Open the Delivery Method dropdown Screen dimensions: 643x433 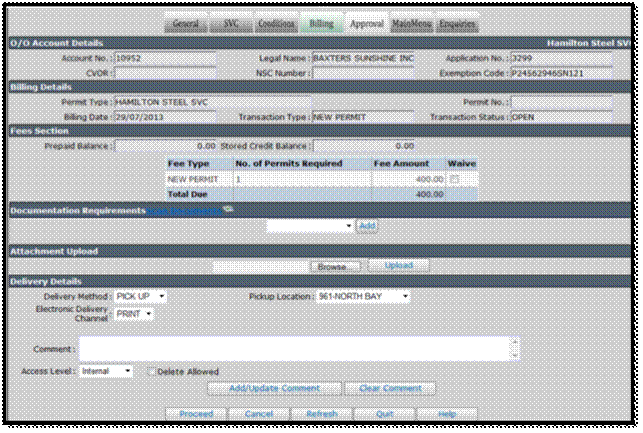[140, 296]
